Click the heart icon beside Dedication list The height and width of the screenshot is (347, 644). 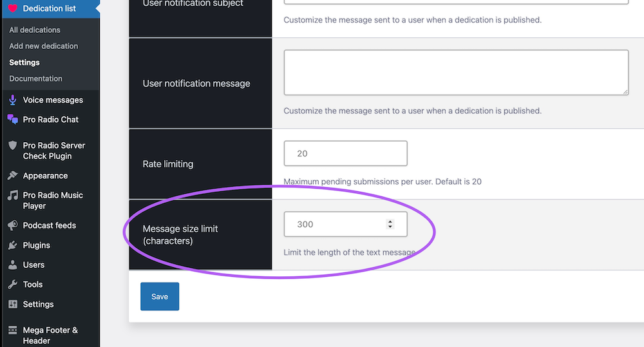[12, 8]
